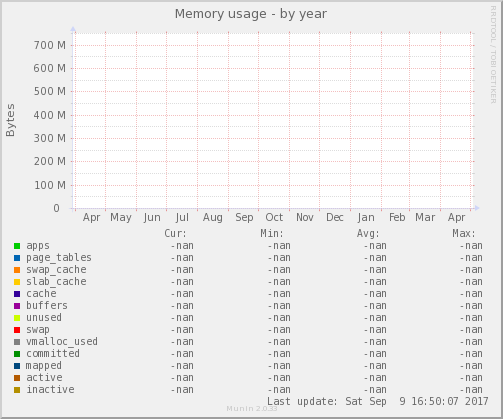
Task: Click the purple buffers legend swatch
Action: click(17, 306)
